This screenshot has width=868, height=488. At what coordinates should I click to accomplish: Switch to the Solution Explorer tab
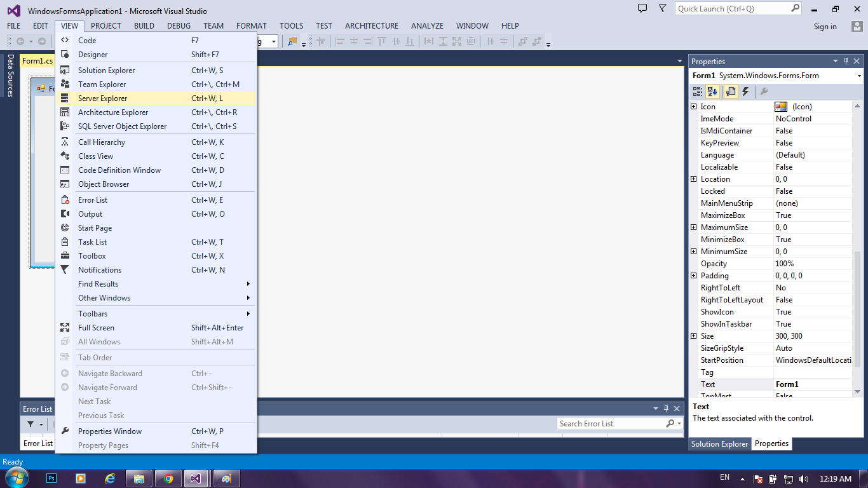(720, 444)
